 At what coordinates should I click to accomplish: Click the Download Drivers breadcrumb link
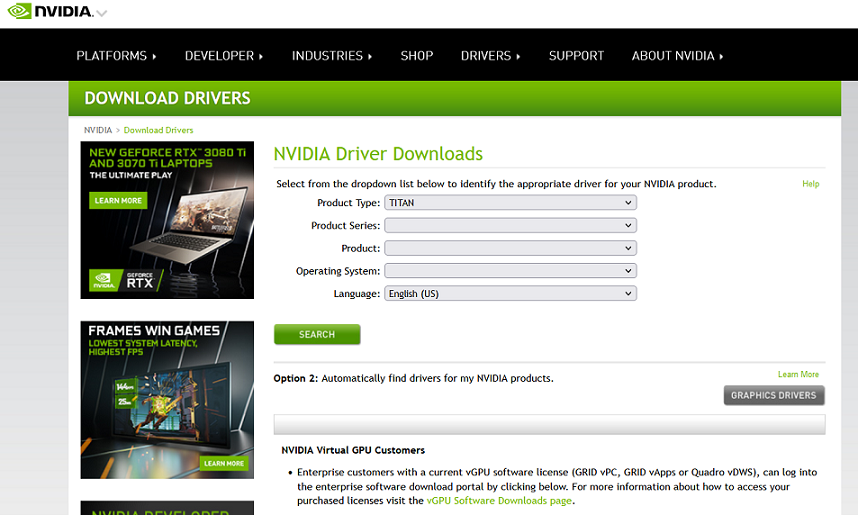(159, 130)
